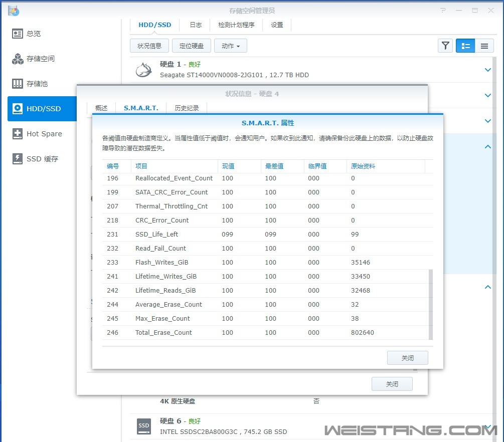Expand the third drive row chevron
504x442 pixels.
click(x=487, y=121)
